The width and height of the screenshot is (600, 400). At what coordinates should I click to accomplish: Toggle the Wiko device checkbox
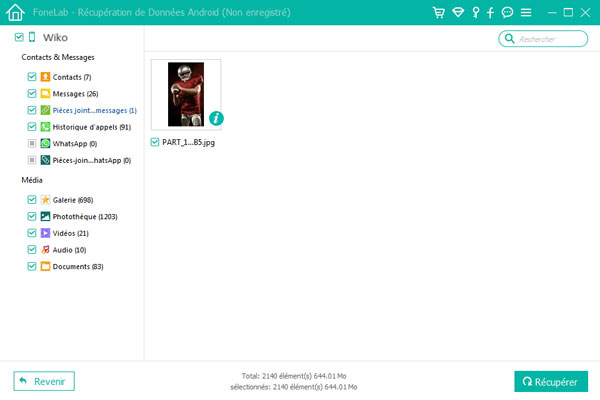point(19,37)
